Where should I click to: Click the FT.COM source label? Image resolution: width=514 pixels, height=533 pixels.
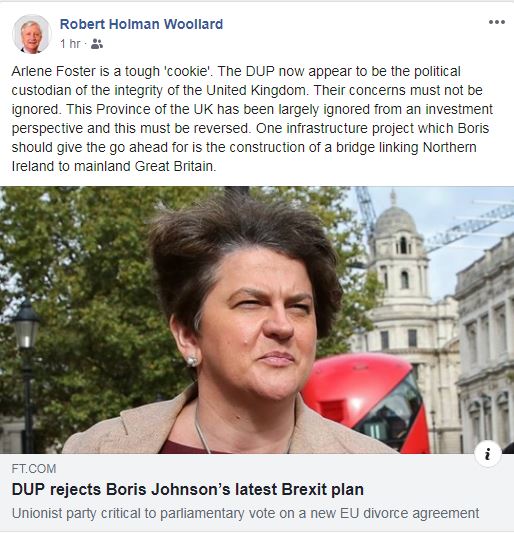click(x=34, y=469)
